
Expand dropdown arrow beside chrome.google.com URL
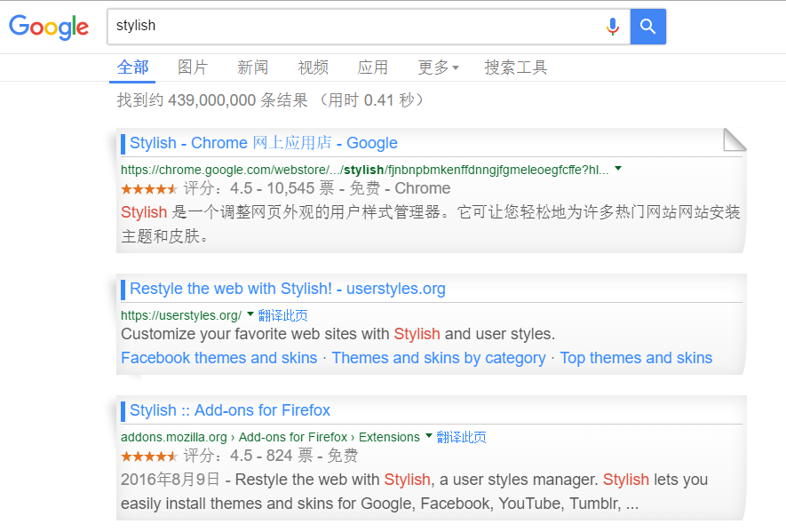[x=618, y=168]
